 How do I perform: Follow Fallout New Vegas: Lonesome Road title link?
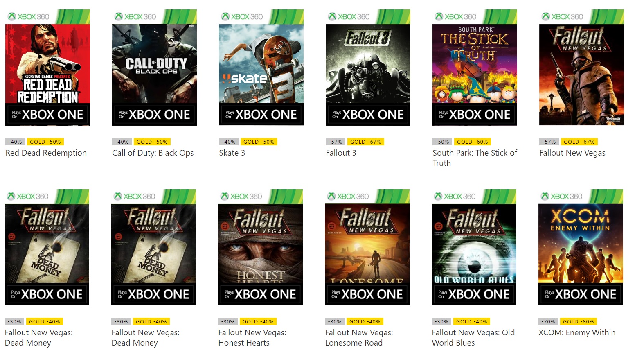click(359, 337)
